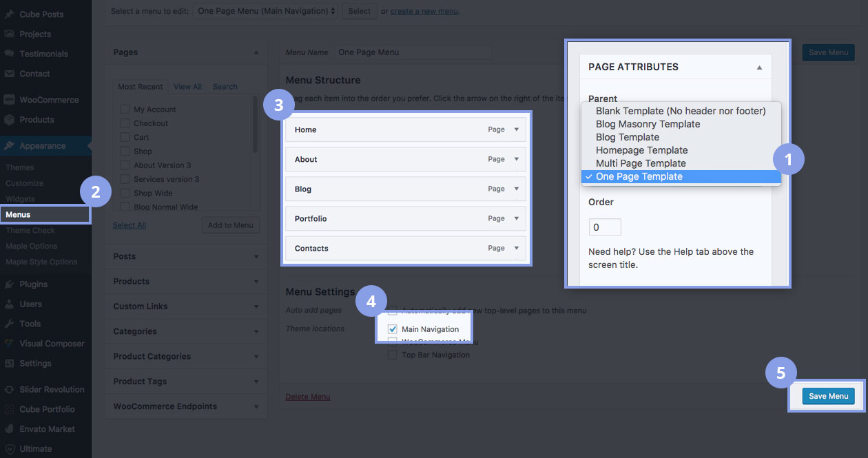This screenshot has width=868, height=458.
Task: Click the Delete Menu link
Action: tap(307, 397)
